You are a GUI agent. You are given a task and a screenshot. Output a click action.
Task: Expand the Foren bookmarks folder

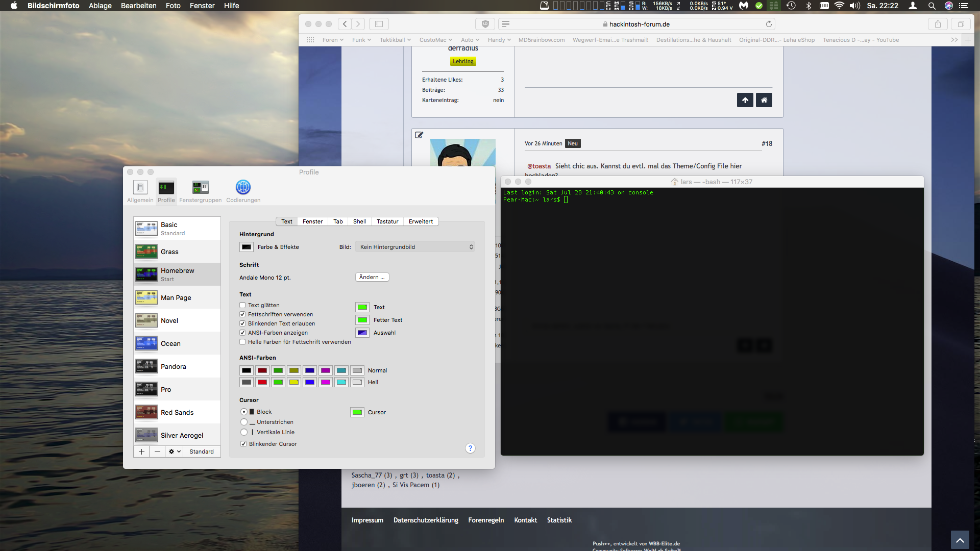[333, 40]
